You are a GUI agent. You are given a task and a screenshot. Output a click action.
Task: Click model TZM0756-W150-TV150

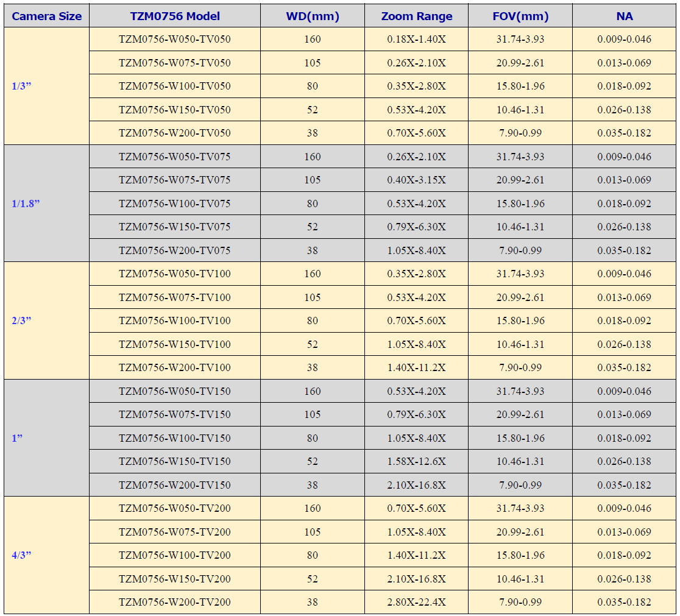175,462
